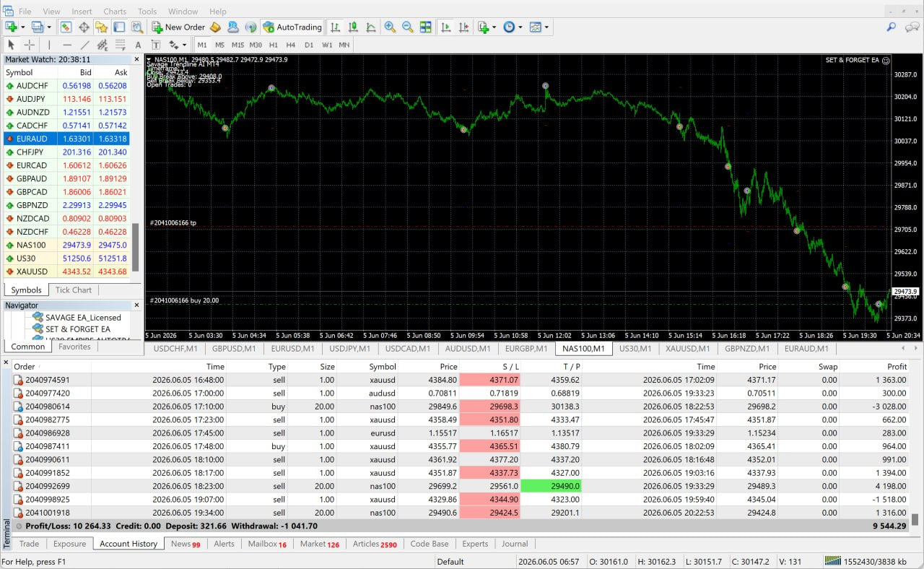Toggle chart auto scroll
The height and width of the screenshot is (569, 924).
click(445, 27)
